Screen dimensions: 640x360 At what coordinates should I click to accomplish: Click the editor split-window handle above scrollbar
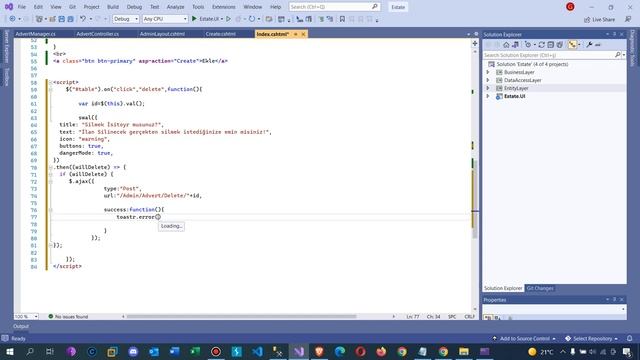[475, 43]
